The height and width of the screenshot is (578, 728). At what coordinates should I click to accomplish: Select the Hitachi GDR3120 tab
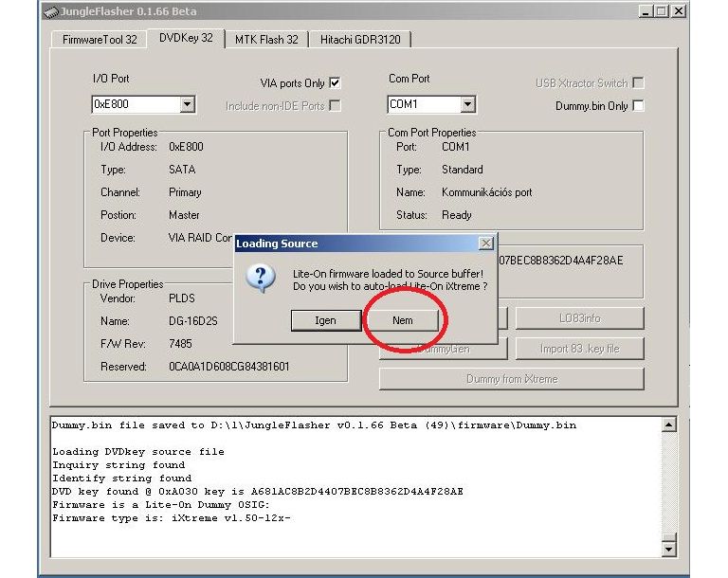tap(360, 39)
